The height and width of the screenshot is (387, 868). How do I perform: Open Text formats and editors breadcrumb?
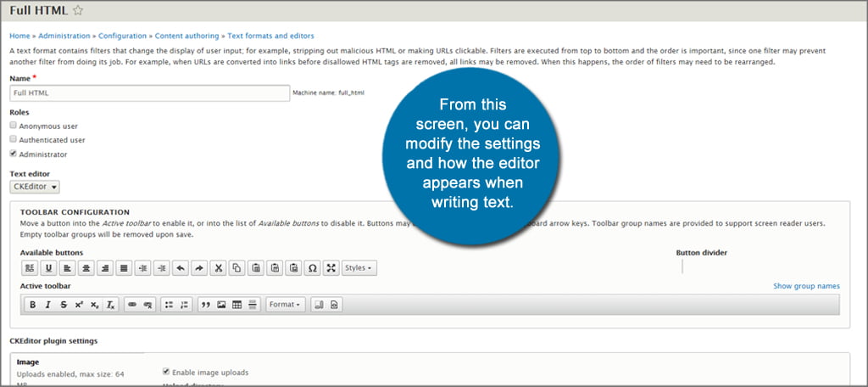tap(270, 36)
